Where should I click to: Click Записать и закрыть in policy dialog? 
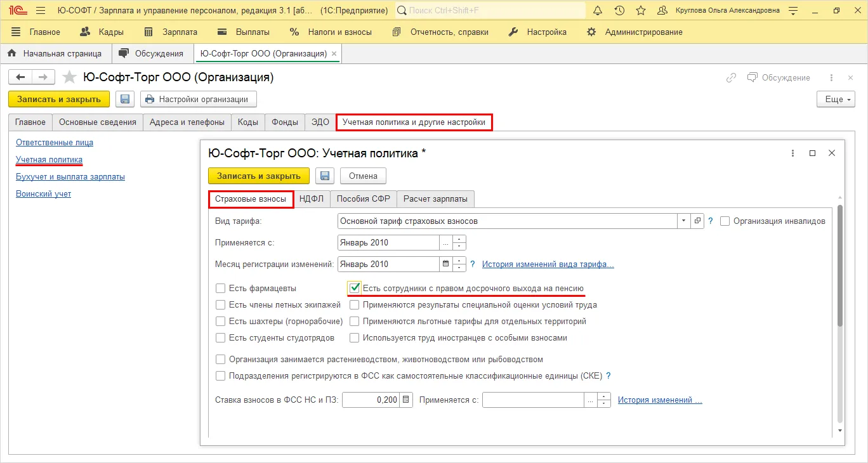tap(259, 176)
